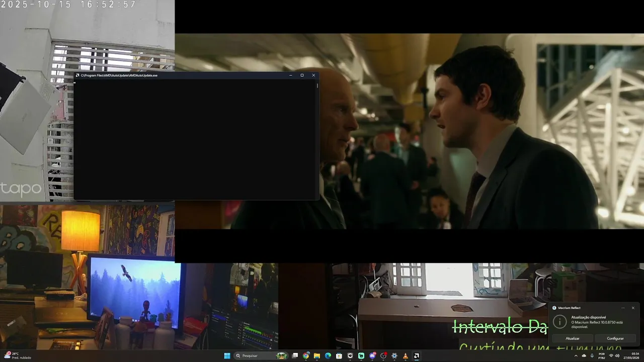Open VLC media player from the taskbar

tap(406, 355)
